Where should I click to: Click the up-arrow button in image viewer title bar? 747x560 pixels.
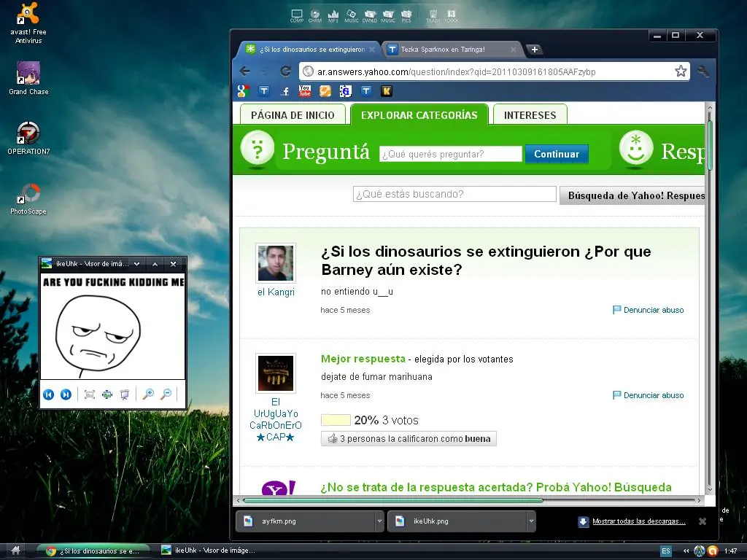[x=155, y=264]
